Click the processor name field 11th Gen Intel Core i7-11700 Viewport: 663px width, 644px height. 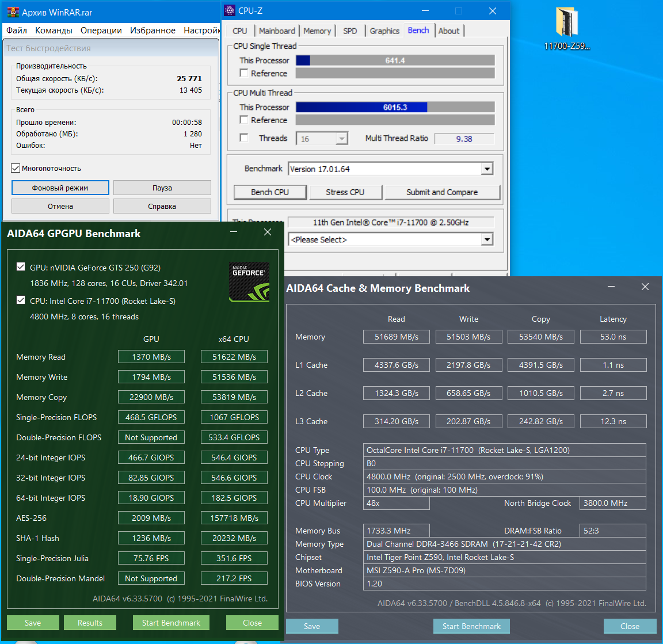(391, 222)
